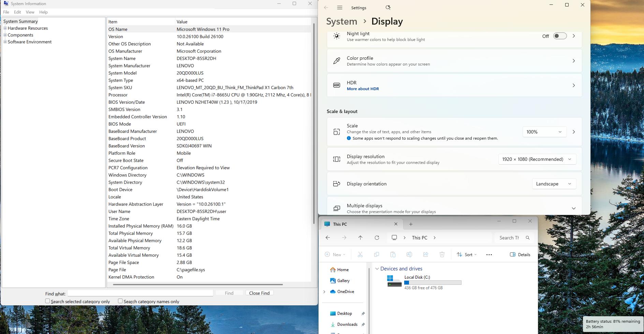Click the PC monitor icon in address bar
The image size is (644, 334).
tap(394, 238)
